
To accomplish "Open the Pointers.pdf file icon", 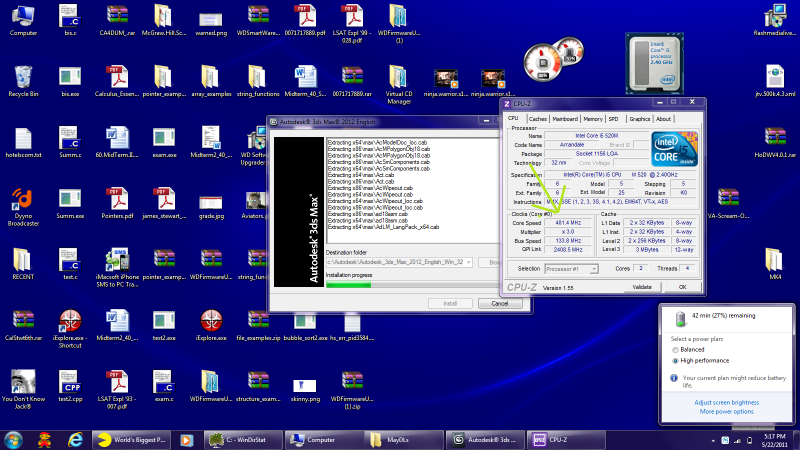I will coord(117,203).
